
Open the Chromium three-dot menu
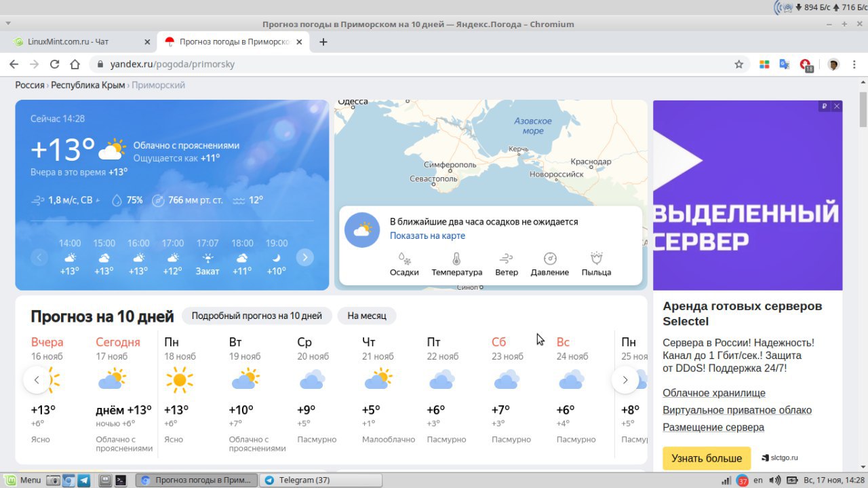(x=854, y=64)
